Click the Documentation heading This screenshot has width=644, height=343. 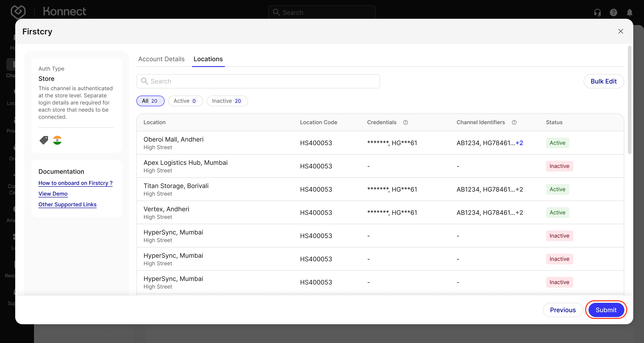(61, 171)
